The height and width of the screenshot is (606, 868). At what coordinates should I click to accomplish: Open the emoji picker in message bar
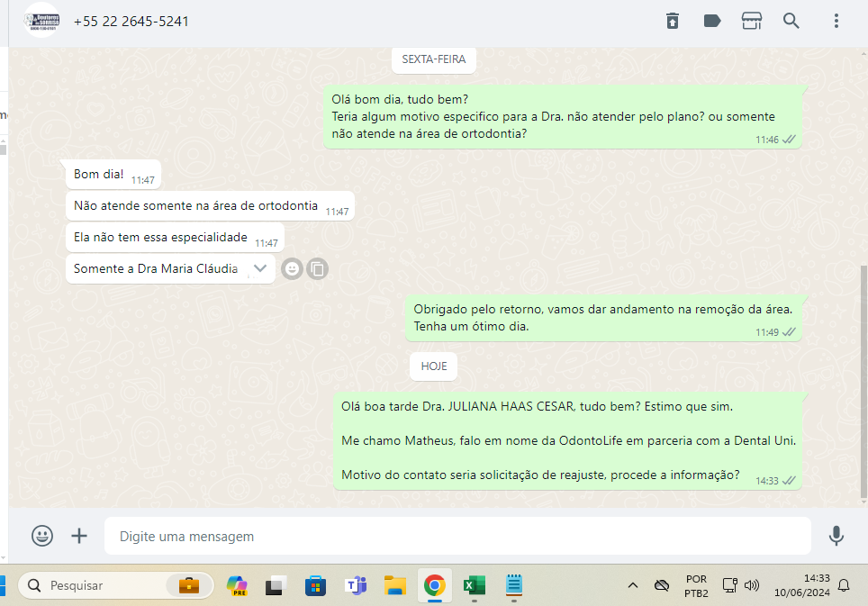click(42, 536)
